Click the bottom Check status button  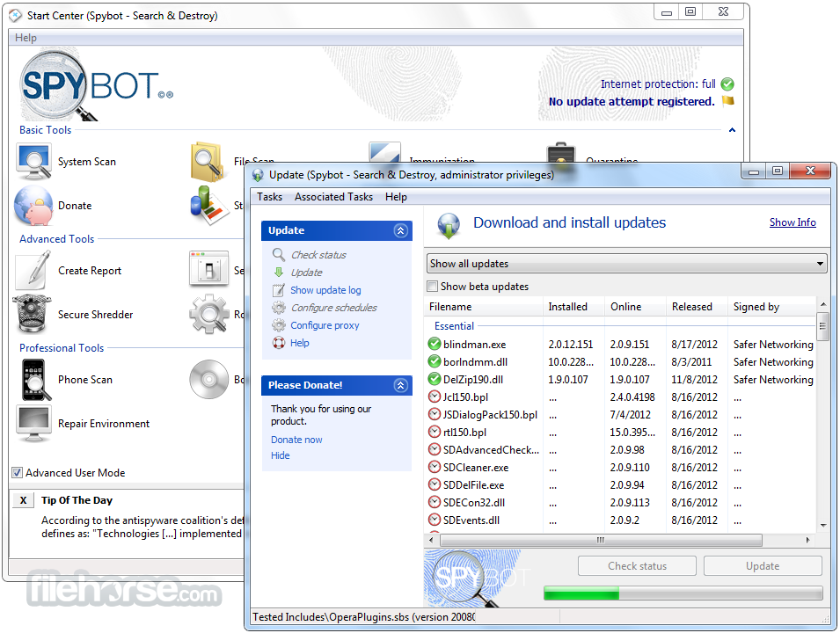637,566
